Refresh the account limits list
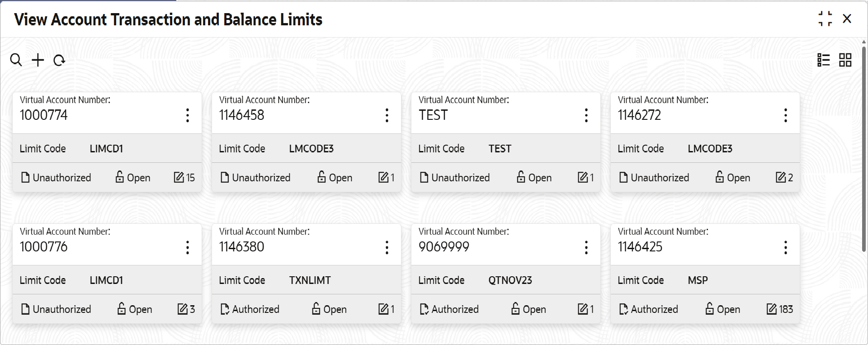Image resolution: width=868 pixels, height=345 pixels. (x=59, y=60)
